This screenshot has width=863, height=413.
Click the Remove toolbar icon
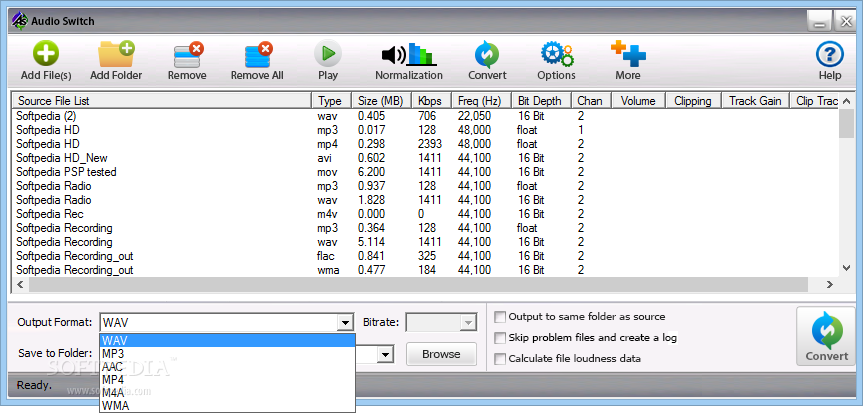point(187,61)
